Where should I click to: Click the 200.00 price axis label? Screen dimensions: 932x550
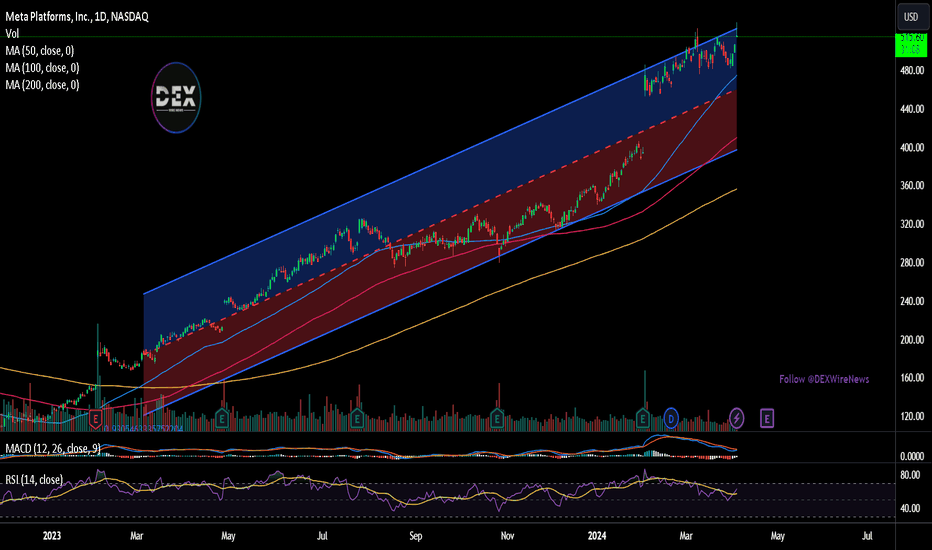pos(912,340)
